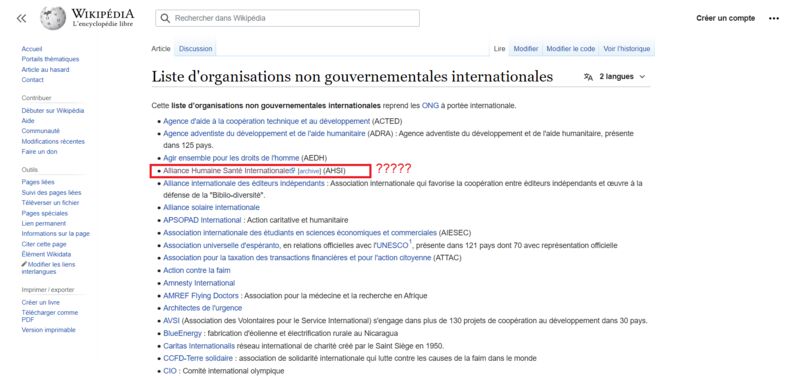Click Article au hasard in sidebar

pyautogui.click(x=45, y=69)
